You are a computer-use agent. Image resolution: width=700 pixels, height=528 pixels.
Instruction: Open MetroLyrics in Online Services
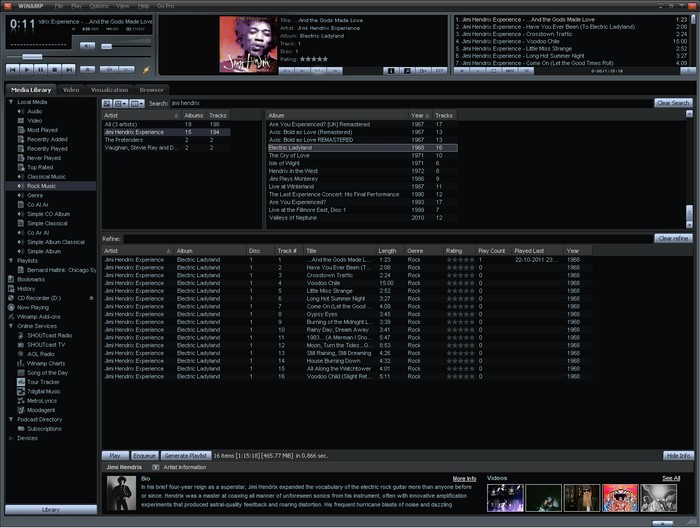pos(42,400)
